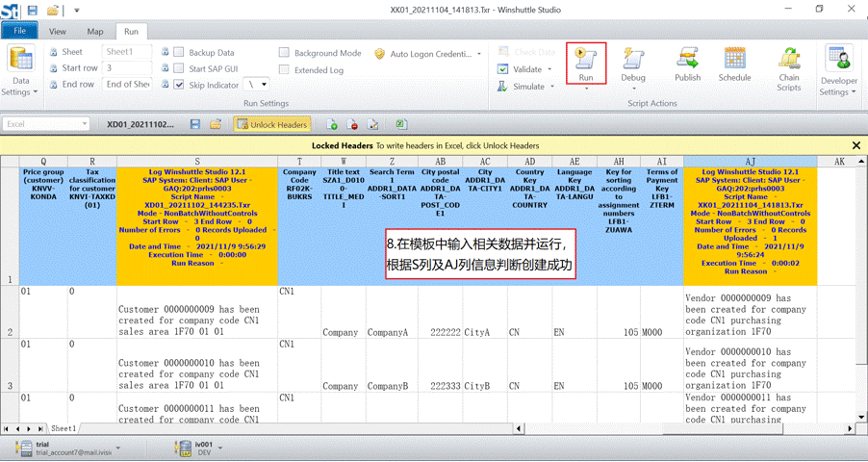Enable the Extended Log checkbox
The width and height of the screenshot is (868, 462).
(x=284, y=70)
